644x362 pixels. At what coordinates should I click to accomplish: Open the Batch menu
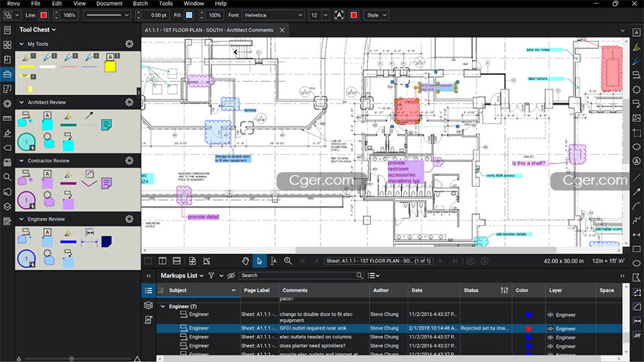(140, 3)
